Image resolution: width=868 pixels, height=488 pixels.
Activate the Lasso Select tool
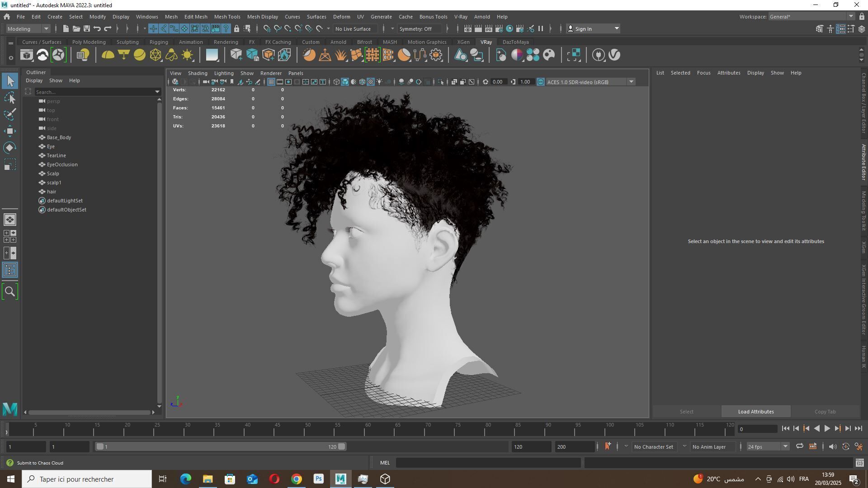pos(10,98)
